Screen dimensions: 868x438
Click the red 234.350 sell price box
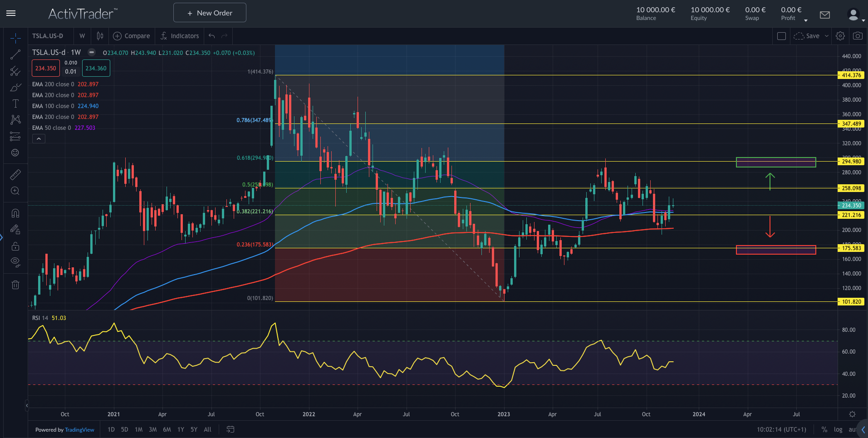[x=46, y=69]
